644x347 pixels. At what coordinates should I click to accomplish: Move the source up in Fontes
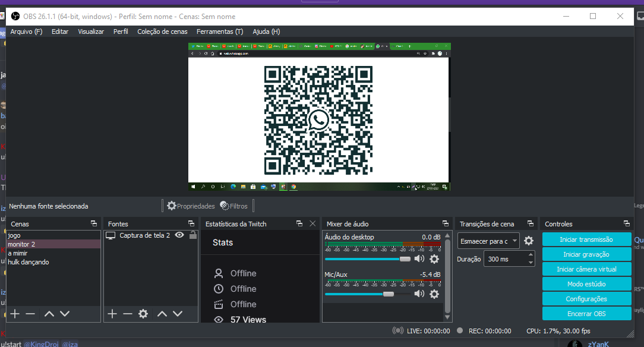[x=162, y=314]
